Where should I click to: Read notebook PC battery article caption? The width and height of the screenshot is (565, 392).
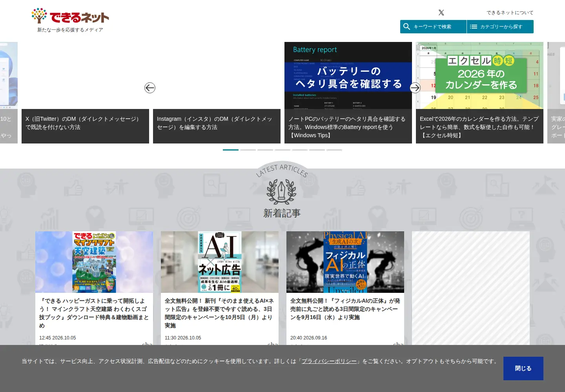[348, 126]
